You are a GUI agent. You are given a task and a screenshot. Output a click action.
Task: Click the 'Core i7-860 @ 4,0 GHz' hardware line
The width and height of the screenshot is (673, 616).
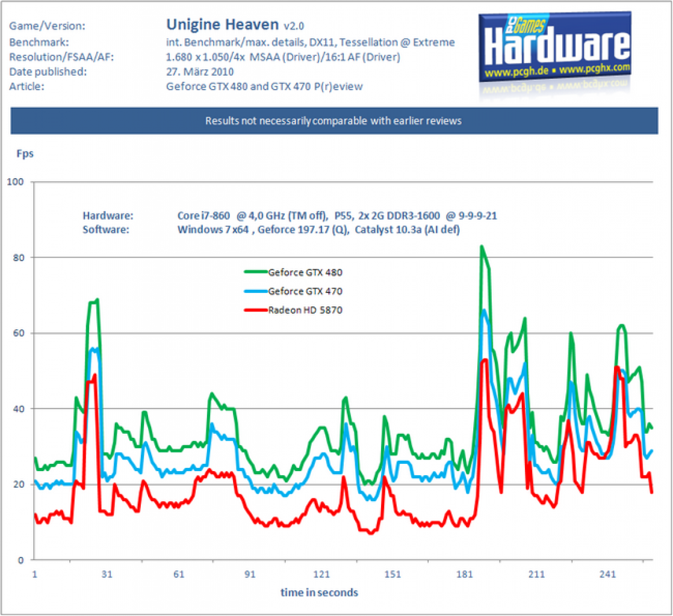coord(337,215)
